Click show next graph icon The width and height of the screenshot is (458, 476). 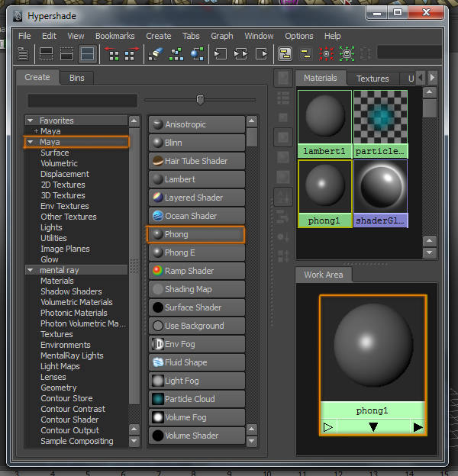pos(131,54)
